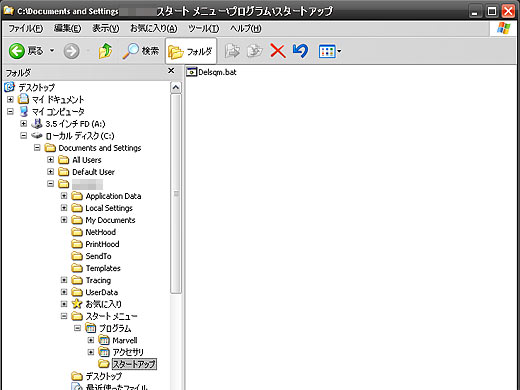
Task: Click the Tracing folder icon
Action: coord(77,280)
